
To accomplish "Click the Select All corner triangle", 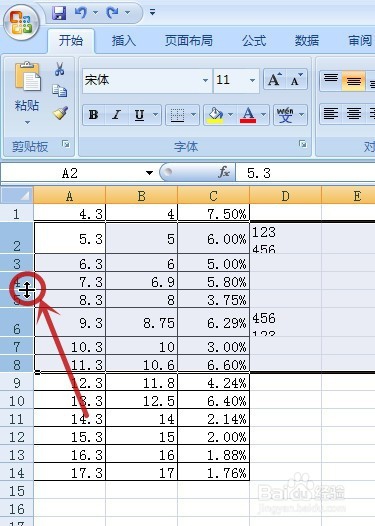I will pyautogui.click(x=17, y=195).
